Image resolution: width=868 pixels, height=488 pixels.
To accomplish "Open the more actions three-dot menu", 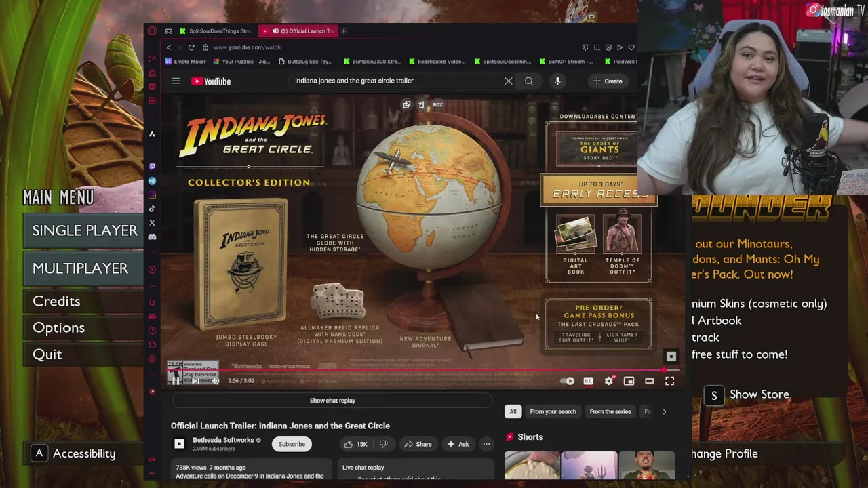I will tap(486, 444).
